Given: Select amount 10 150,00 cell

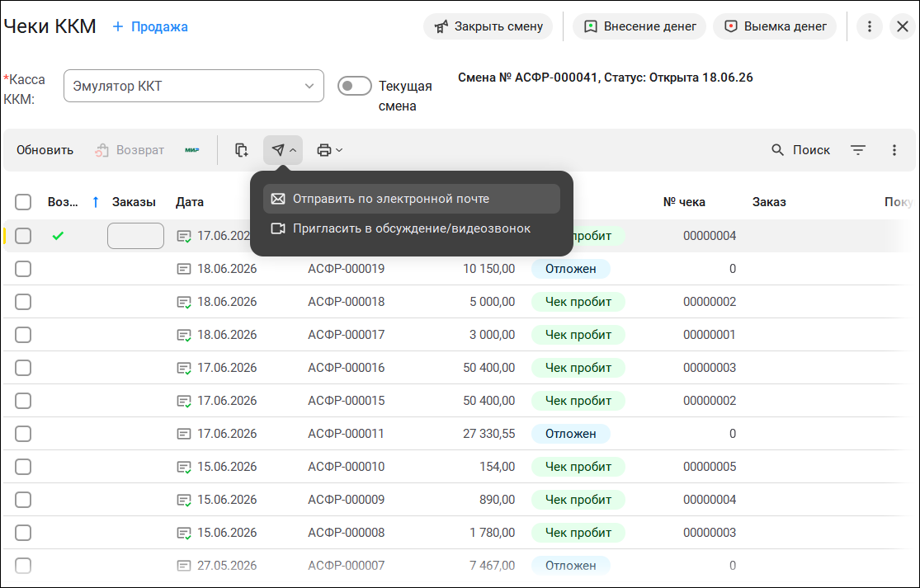Looking at the screenshot, I should coord(488,269).
